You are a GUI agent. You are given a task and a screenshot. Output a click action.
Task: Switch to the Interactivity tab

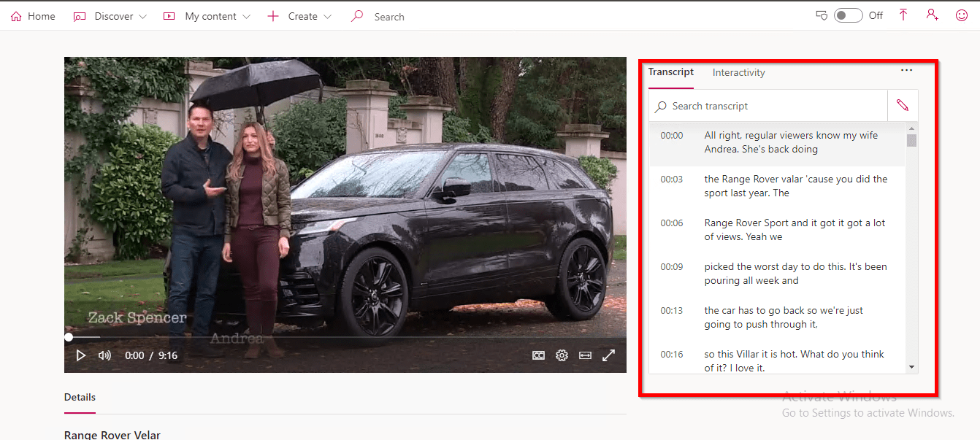[738, 72]
